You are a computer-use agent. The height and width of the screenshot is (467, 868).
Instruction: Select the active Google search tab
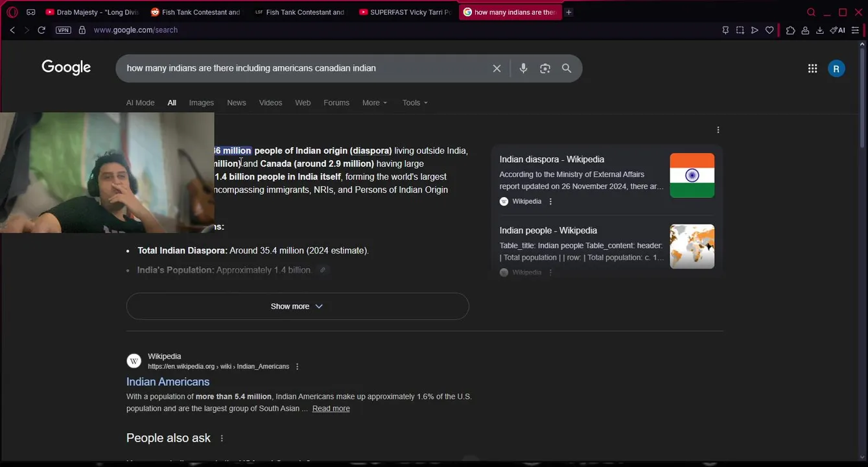pyautogui.click(x=510, y=12)
